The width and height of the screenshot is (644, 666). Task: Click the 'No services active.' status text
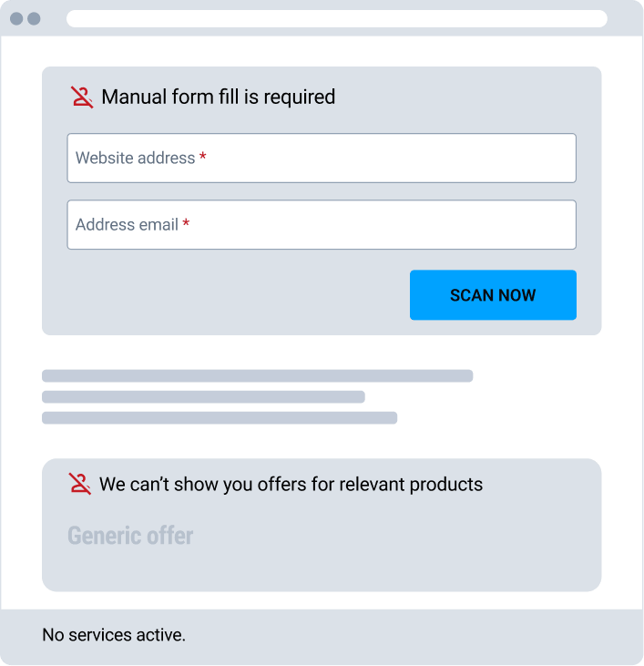click(x=114, y=635)
